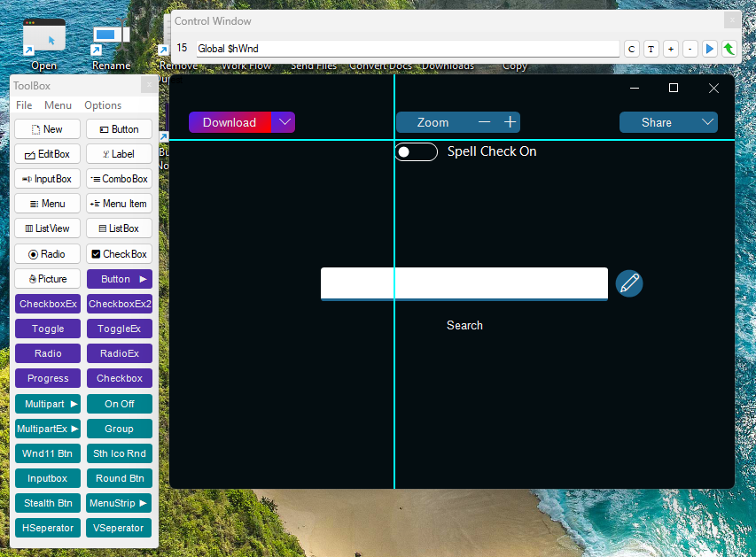
Task: Expand the Share dropdown chevron
Action: tap(707, 122)
